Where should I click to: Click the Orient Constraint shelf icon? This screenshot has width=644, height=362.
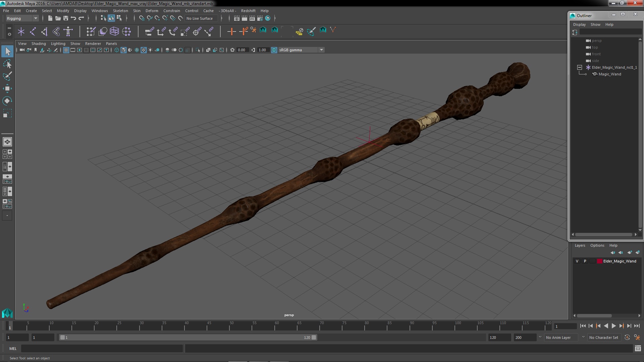[x=173, y=32]
